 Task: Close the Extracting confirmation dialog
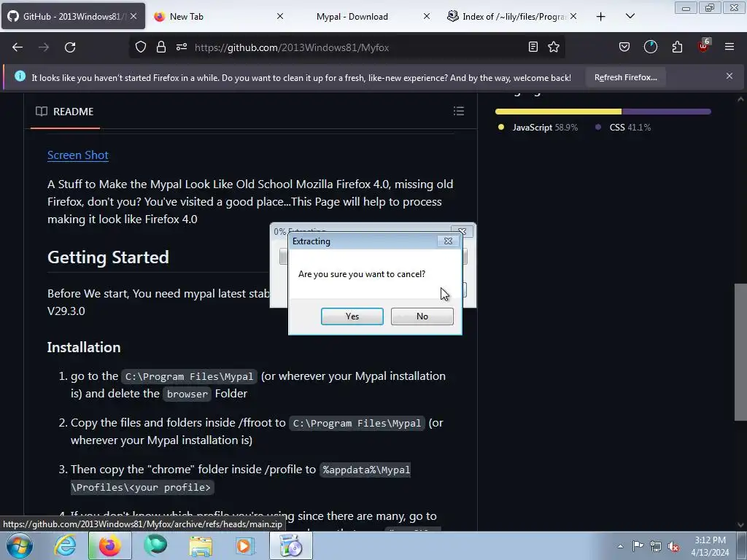449,241
